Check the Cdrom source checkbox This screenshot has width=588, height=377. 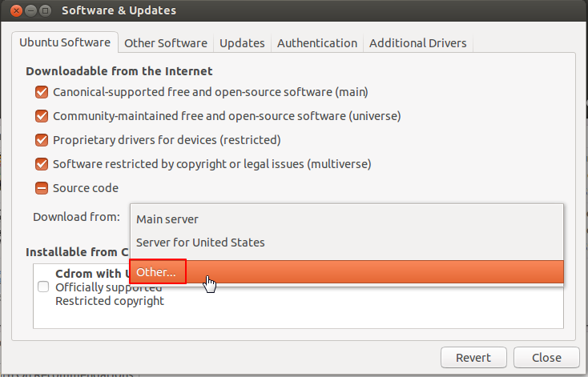[43, 287]
